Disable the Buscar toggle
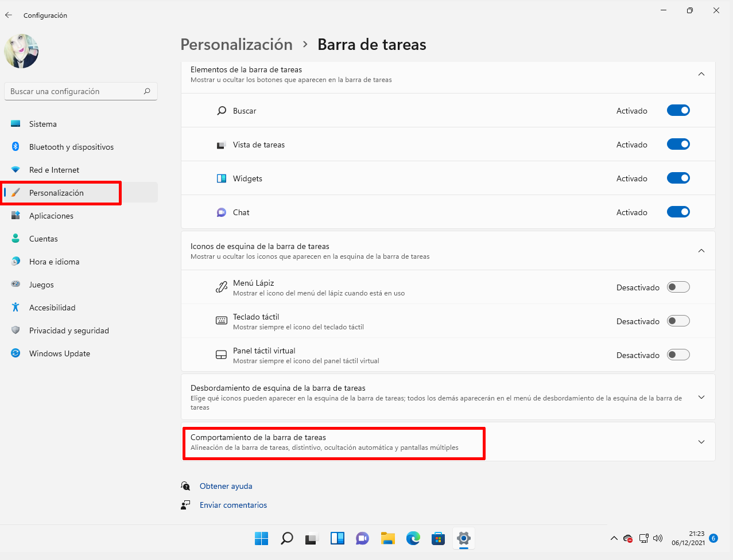733x560 pixels. click(x=678, y=110)
